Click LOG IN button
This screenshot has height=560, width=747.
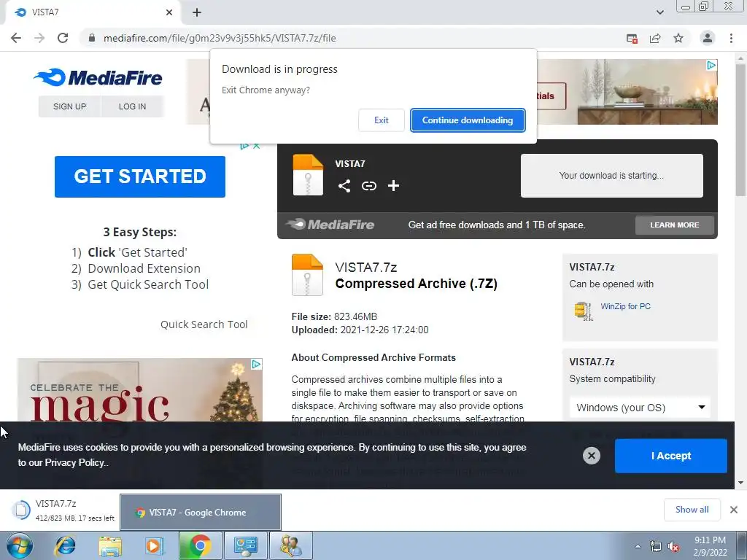(x=133, y=106)
